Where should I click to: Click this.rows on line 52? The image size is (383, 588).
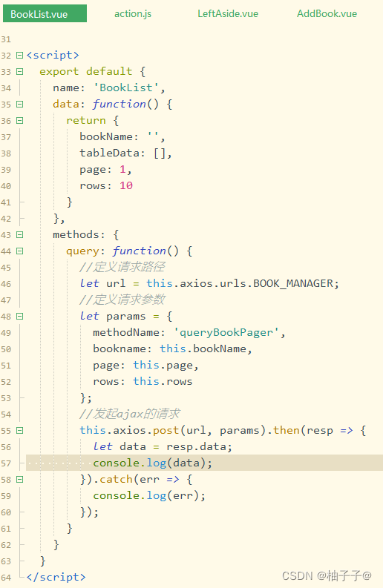point(163,382)
